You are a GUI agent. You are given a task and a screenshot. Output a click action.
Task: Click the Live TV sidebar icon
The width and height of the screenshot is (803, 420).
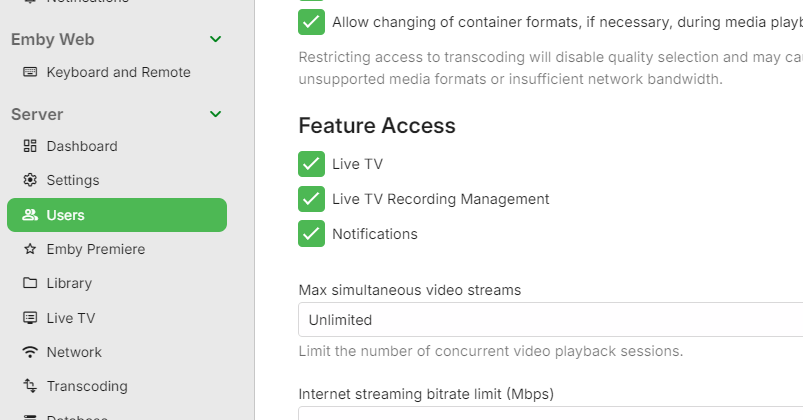point(30,318)
